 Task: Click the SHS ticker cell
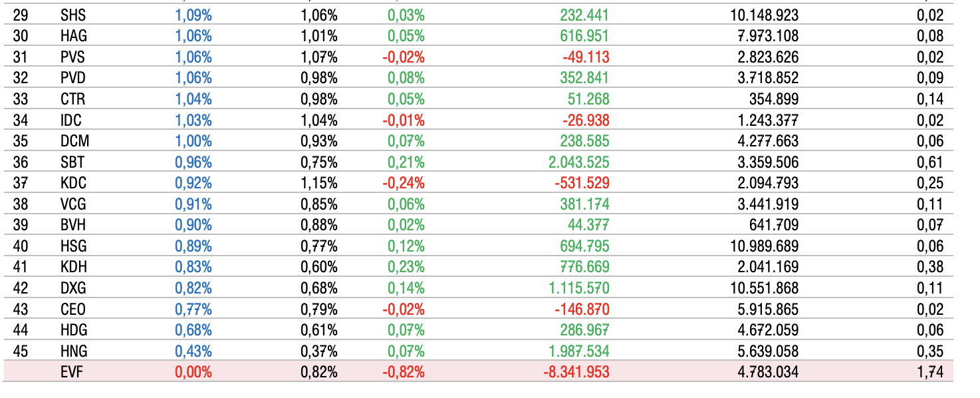tap(72, 15)
